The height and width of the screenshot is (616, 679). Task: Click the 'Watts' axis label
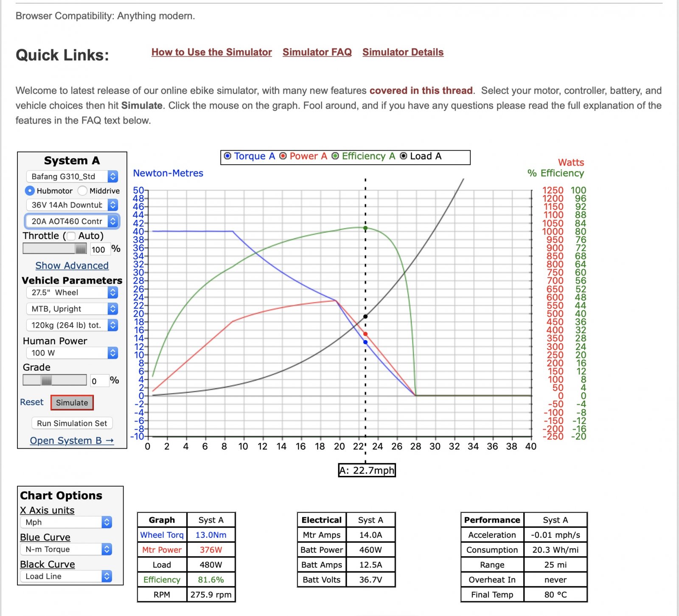(571, 162)
